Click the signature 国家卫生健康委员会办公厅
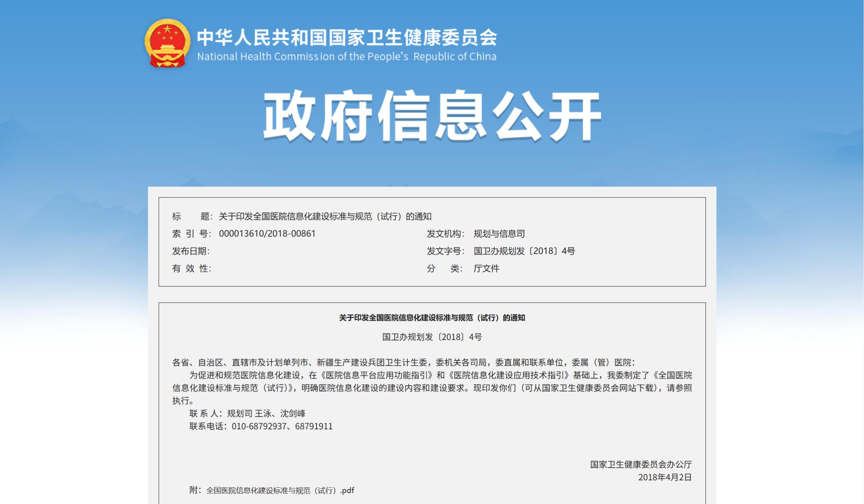 coord(641,464)
